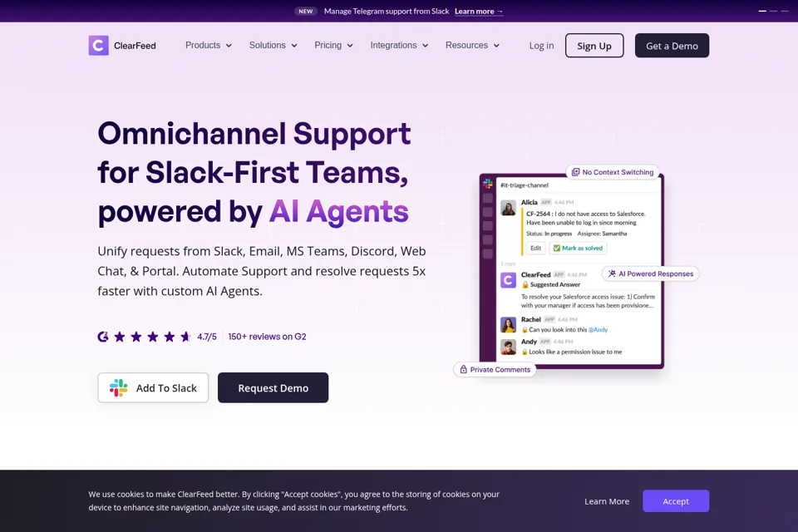
Task: Go to Log in page
Action: point(541,46)
